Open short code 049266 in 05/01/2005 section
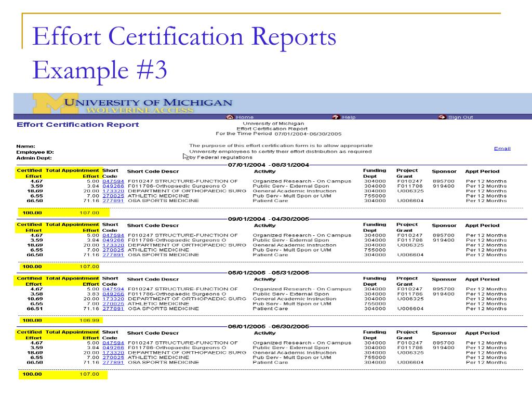 [113, 294]
